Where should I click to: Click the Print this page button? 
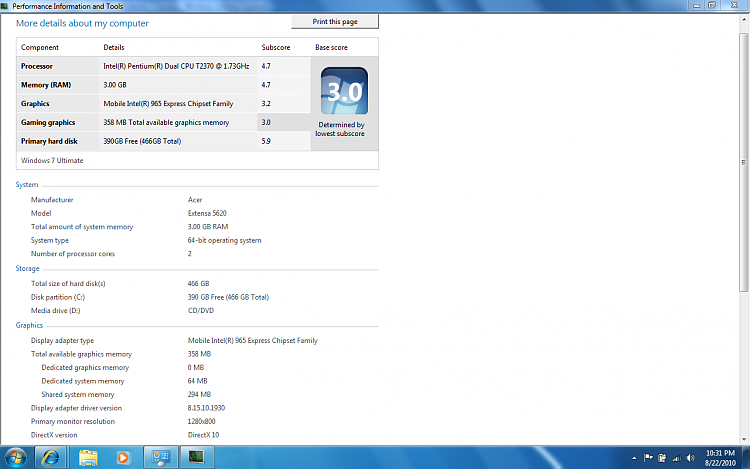[x=335, y=22]
